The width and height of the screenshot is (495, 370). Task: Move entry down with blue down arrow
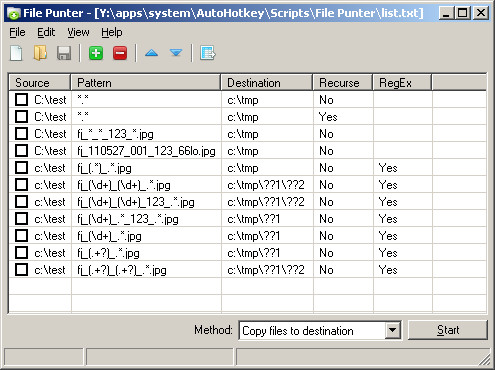tap(176, 53)
